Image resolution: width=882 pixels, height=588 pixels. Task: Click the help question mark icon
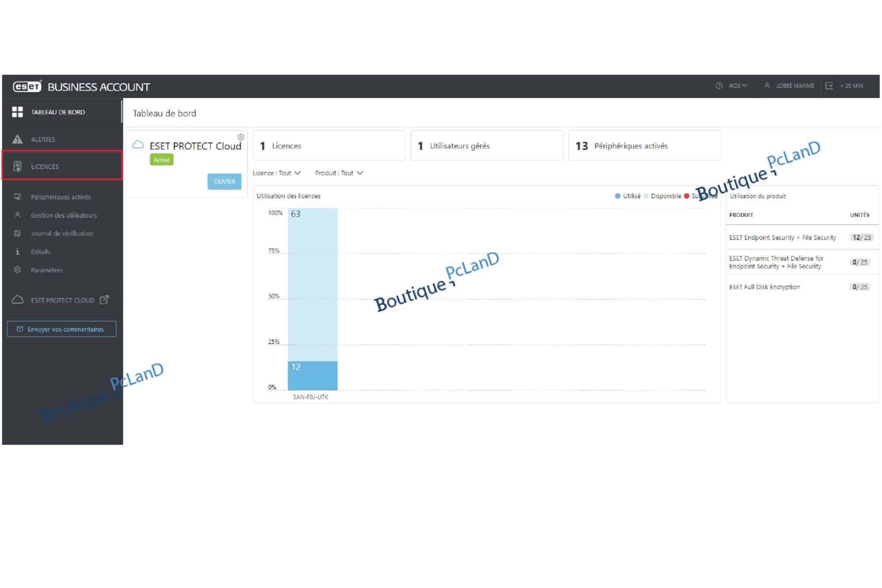click(x=719, y=86)
